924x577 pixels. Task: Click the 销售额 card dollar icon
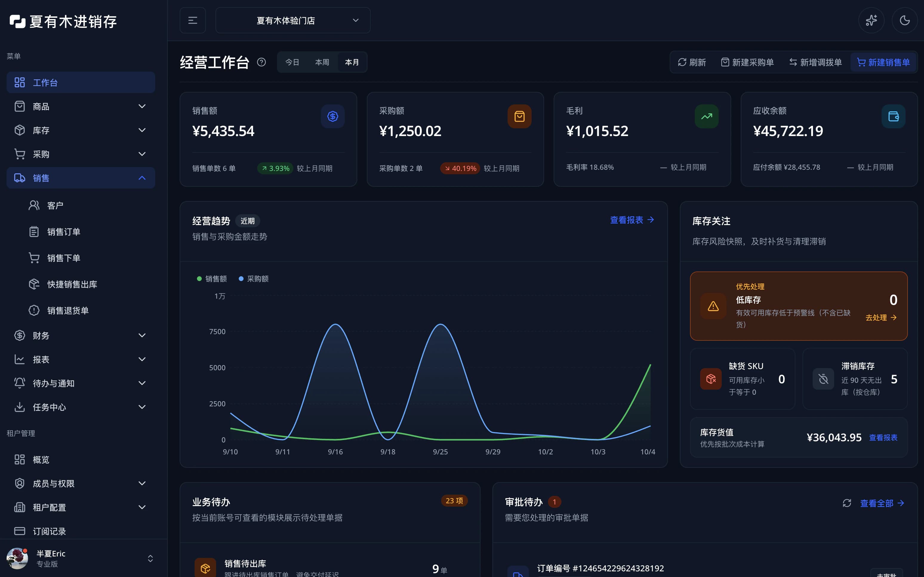click(x=332, y=116)
